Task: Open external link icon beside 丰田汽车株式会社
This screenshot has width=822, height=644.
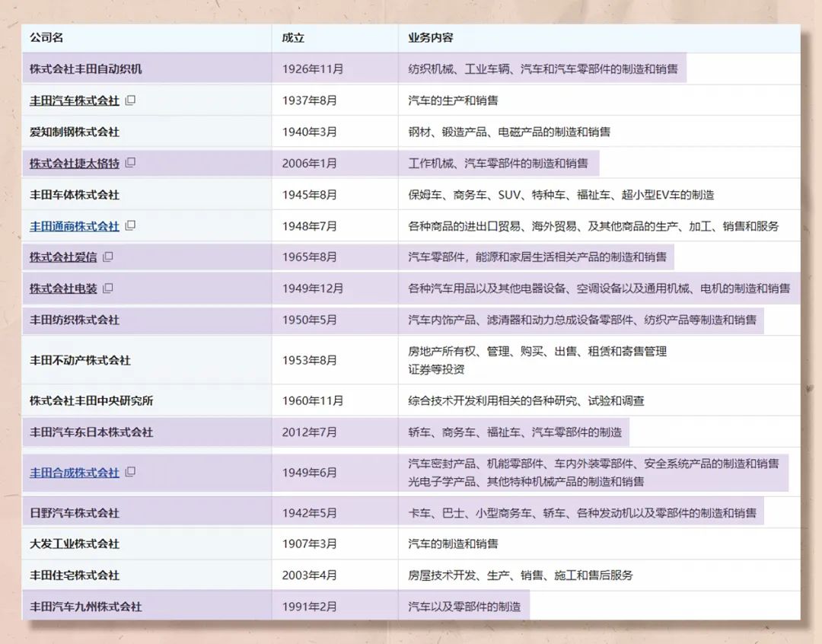Action: (131, 100)
